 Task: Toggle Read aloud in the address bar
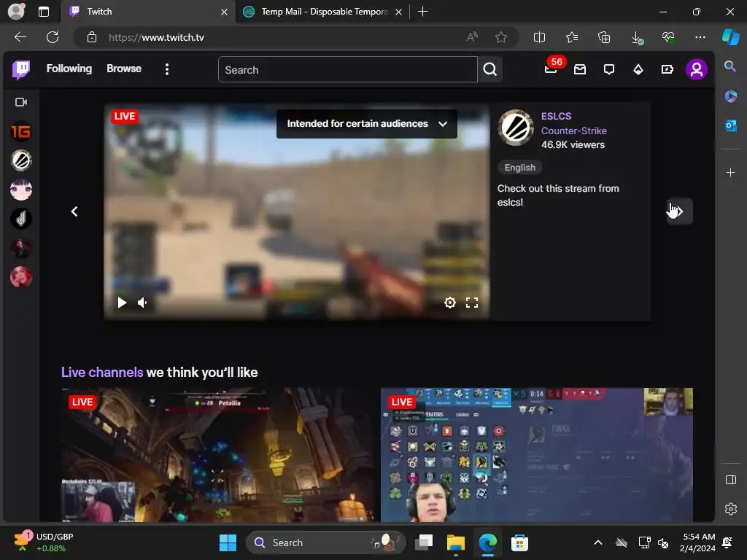pos(472,37)
